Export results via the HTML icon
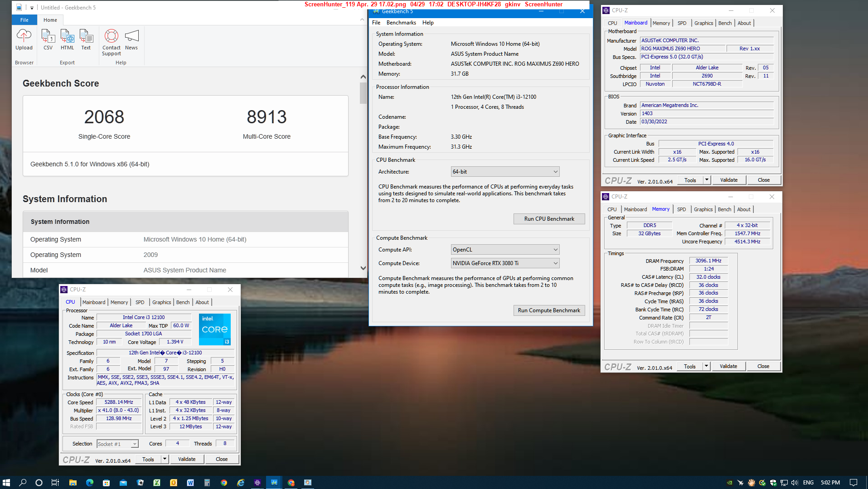This screenshot has height=489, width=868. click(67, 36)
